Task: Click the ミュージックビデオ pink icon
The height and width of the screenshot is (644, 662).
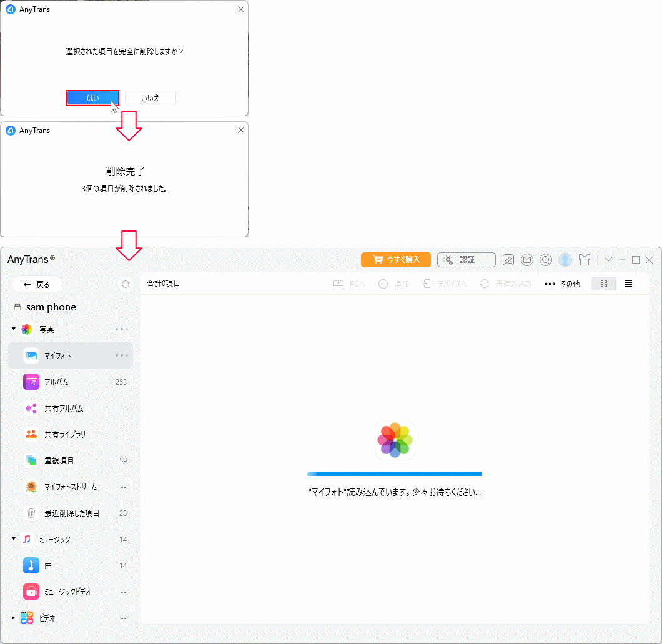Action: [x=31, y=592]
